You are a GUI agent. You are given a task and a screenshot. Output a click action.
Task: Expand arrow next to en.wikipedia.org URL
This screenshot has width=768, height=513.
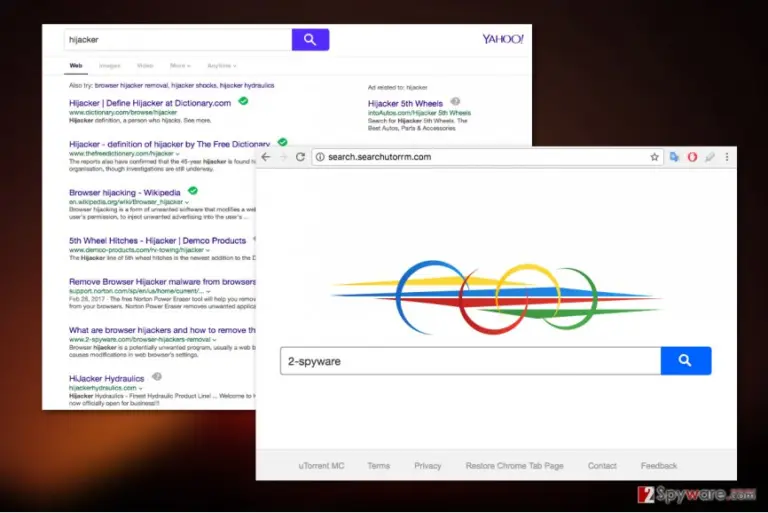pos(187,202)
